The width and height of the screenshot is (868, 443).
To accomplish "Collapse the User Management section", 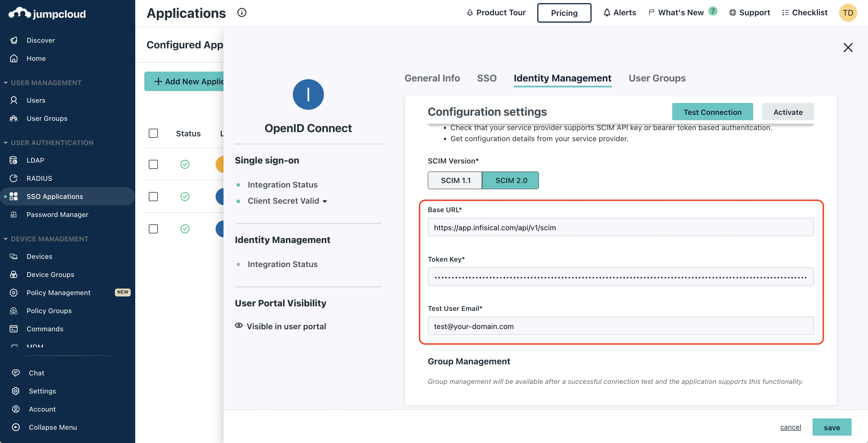I will 6,83.
